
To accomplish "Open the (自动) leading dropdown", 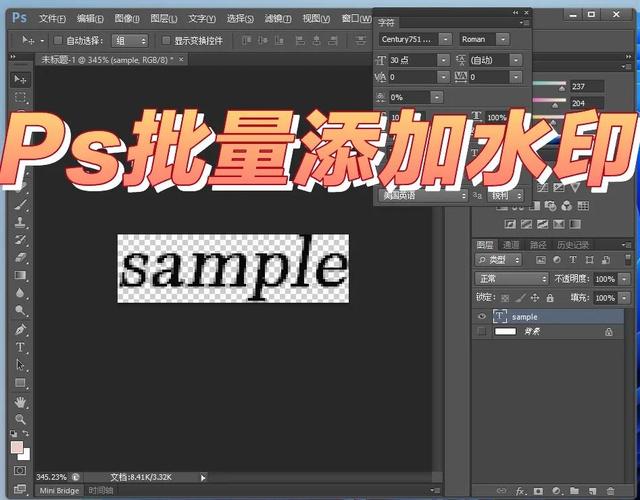I will coord(516,60).
